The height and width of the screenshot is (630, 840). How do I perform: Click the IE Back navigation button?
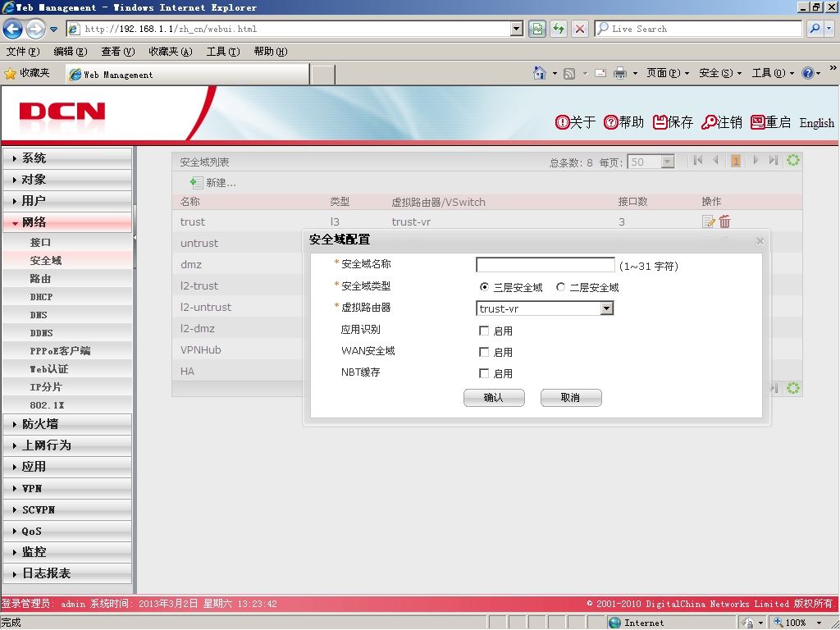pos(12,29)
